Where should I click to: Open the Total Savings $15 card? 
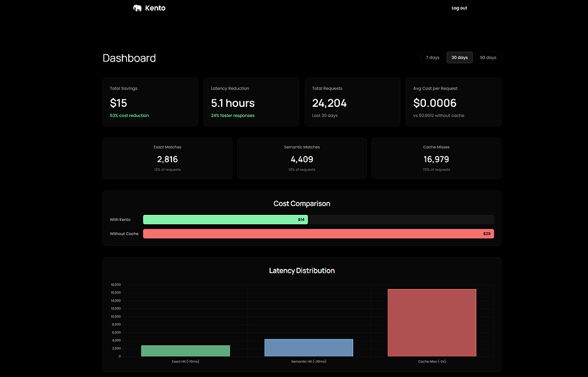point(150,102)
